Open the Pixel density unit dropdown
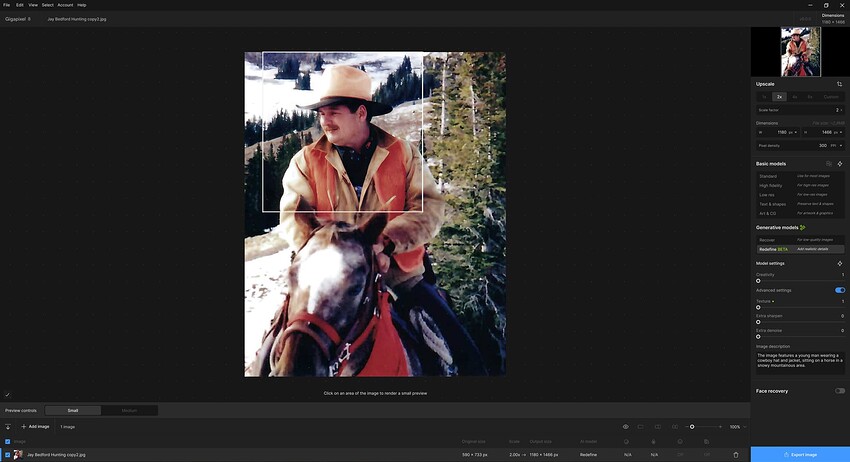 (x=838, y=146)
